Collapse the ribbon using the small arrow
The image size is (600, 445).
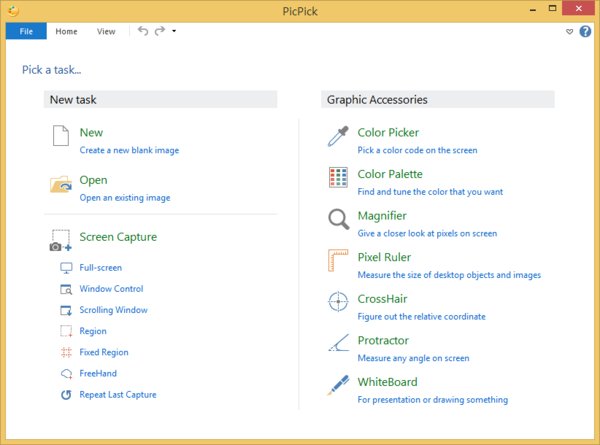point(569,32)
